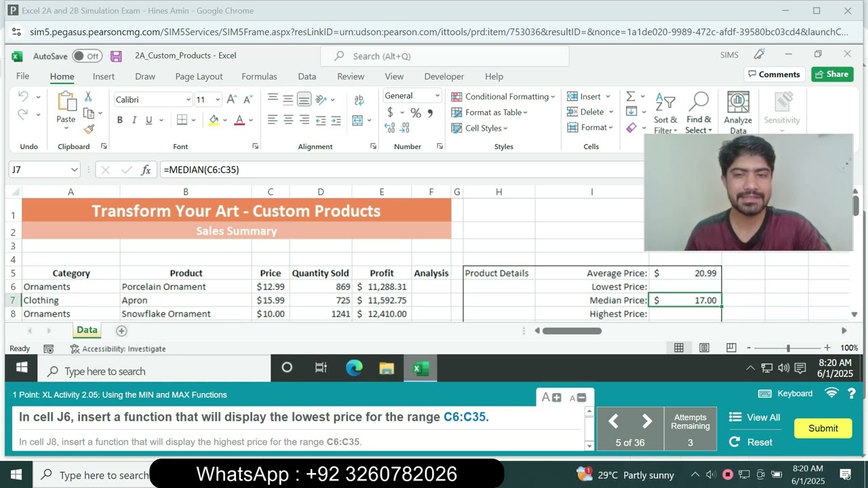Click the Analyze Data icon
Viewport: 868px width, 488px height.
point(738,113)
